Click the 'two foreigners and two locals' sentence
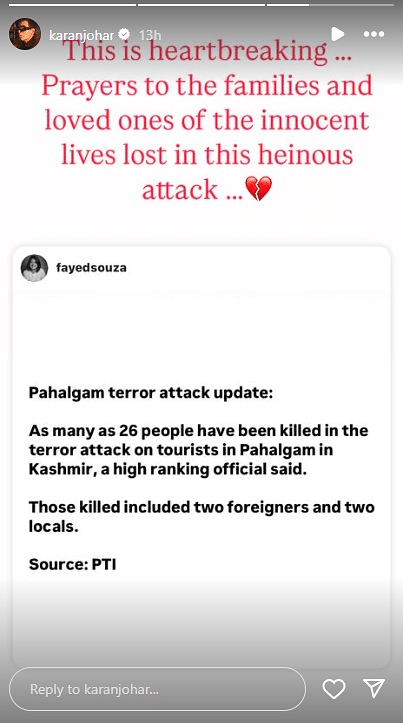 coord(202,516)
